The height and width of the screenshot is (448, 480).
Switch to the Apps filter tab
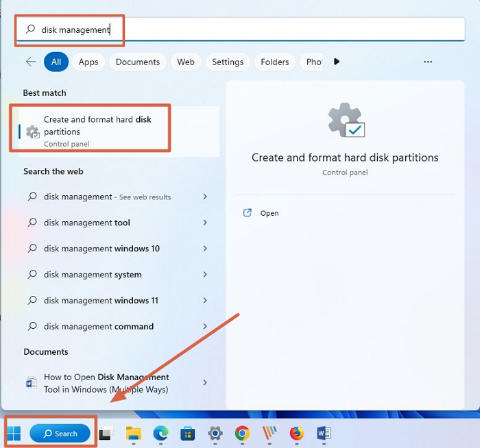(x=88, y=62)
